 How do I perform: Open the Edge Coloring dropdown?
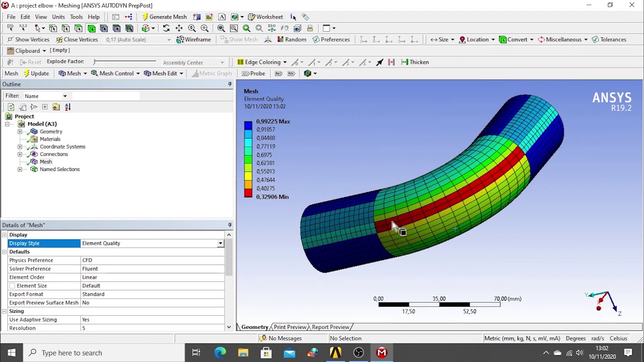tap(285, 62)
